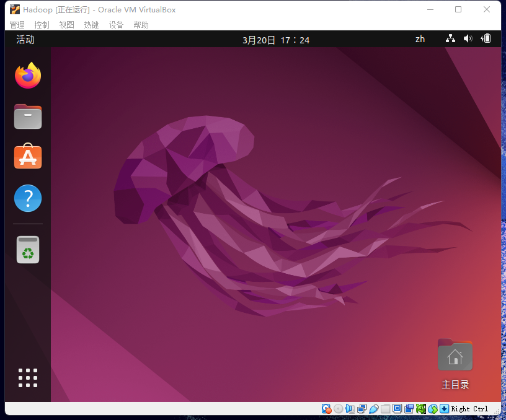Open the Help icon in the dock
The width and height of the screenshot is (506, 420).
[x=28, y=198]
